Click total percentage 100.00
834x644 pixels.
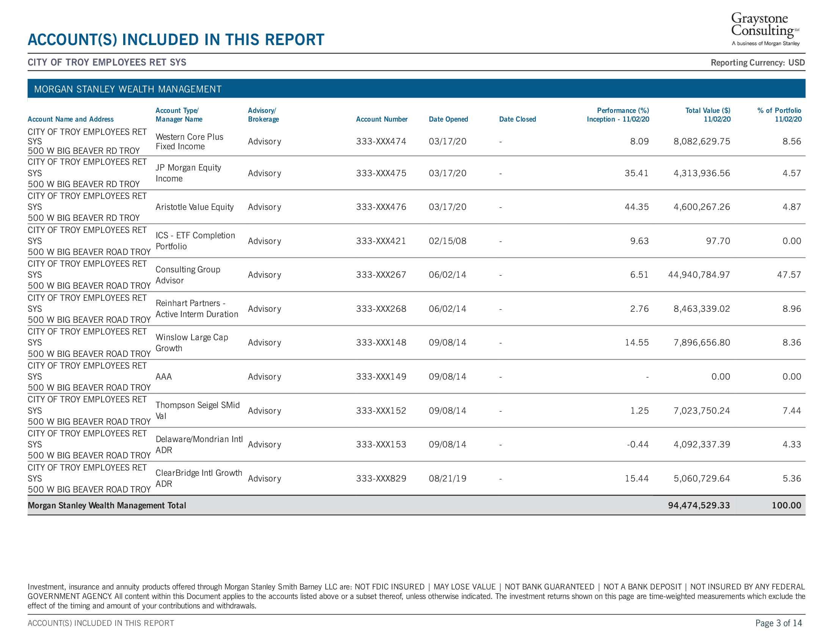(x=786, y=505)
